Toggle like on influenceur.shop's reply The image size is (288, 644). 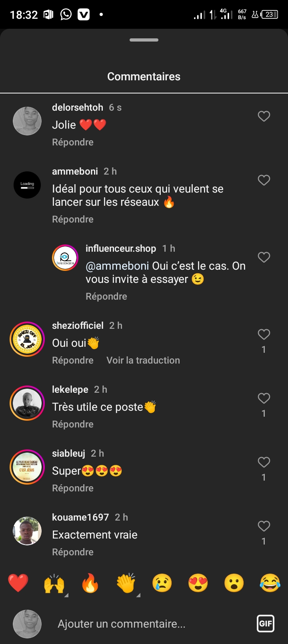pyautogui.click(x=264, y=257)
